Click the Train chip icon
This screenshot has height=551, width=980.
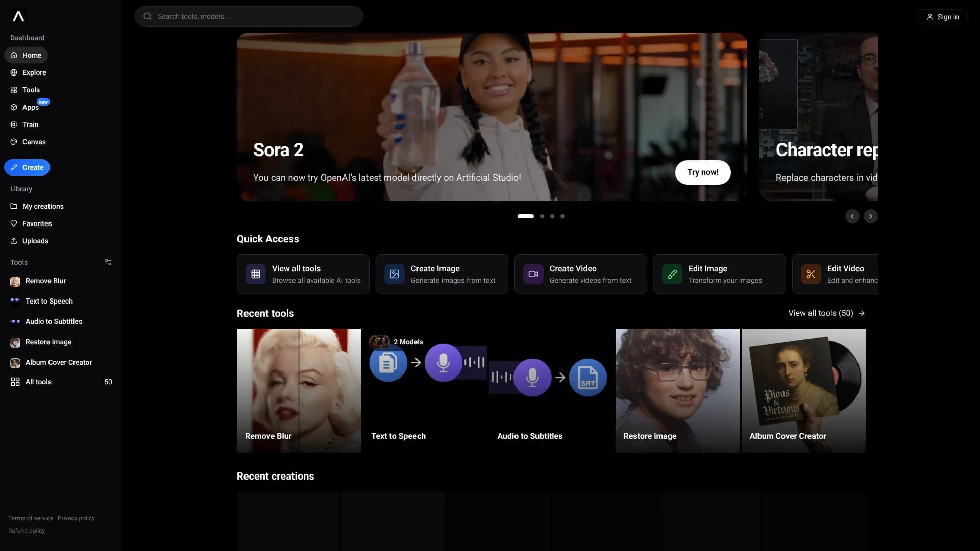[14, 124]
